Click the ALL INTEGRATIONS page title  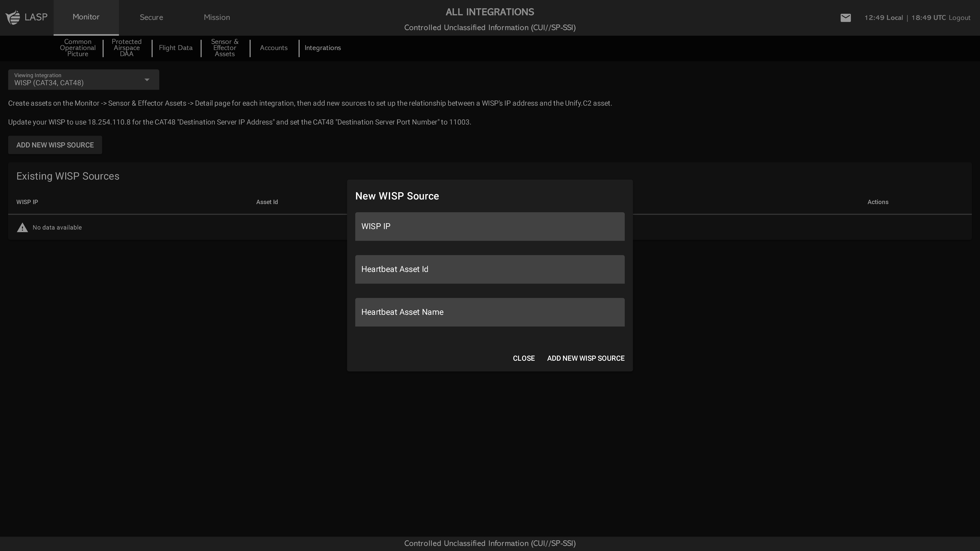[490, 12]
